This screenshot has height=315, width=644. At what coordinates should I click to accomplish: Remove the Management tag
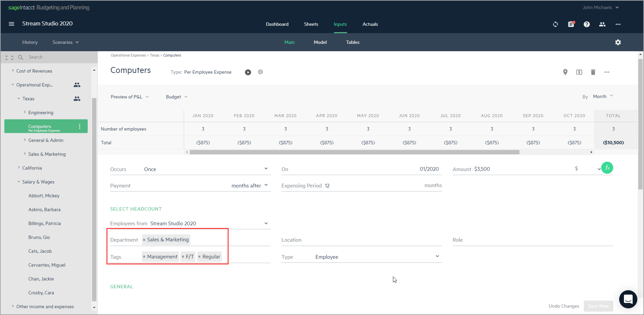pyautogui.click(x=144, y=257)
